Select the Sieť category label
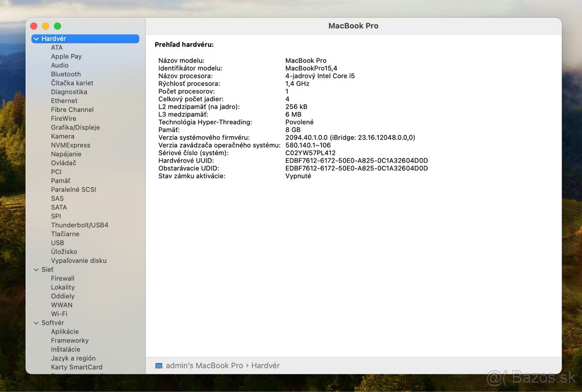Image resolution: width=582 pixels, height=392 pixels. (48, 269)
